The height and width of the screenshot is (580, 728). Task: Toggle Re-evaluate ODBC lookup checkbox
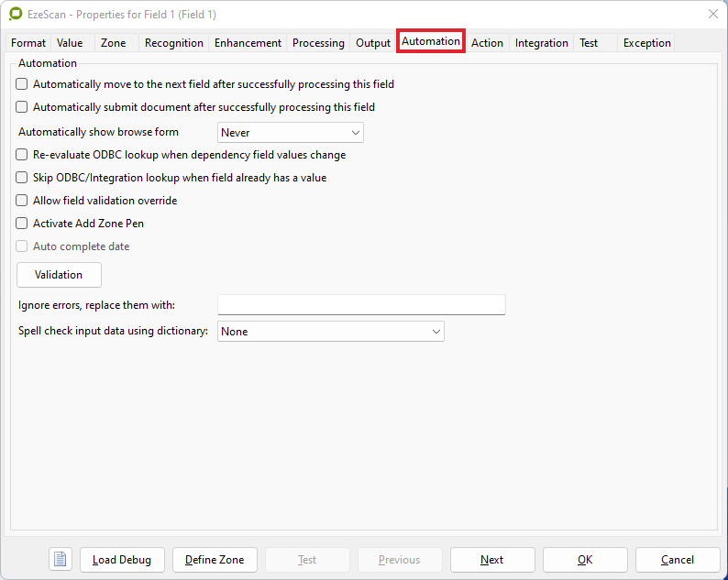(x=22, y=155)
